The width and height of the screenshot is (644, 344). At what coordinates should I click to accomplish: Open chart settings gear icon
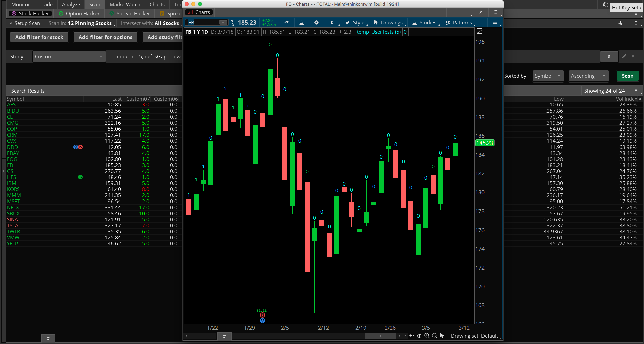pos(316,22)
